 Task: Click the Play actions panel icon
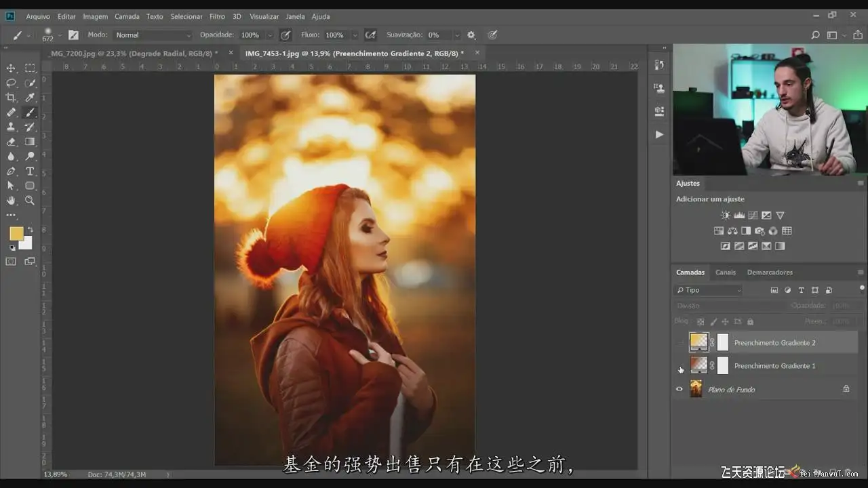click(659, 135)
